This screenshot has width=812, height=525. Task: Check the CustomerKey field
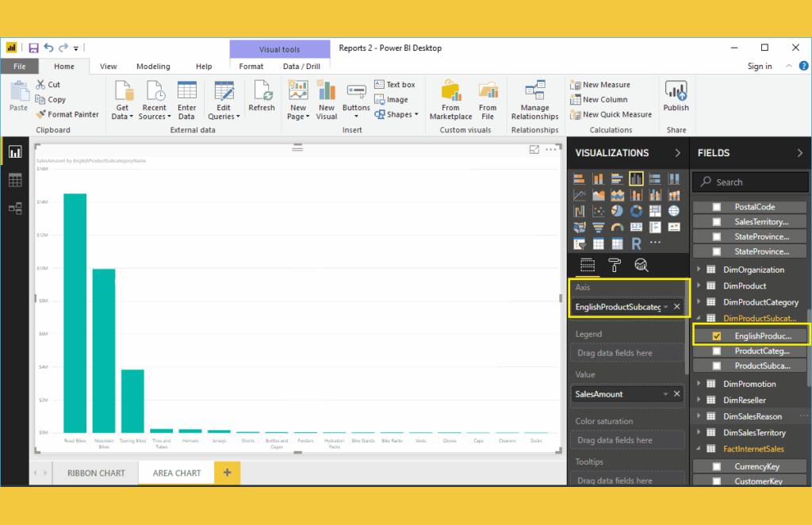click(717, 481)
